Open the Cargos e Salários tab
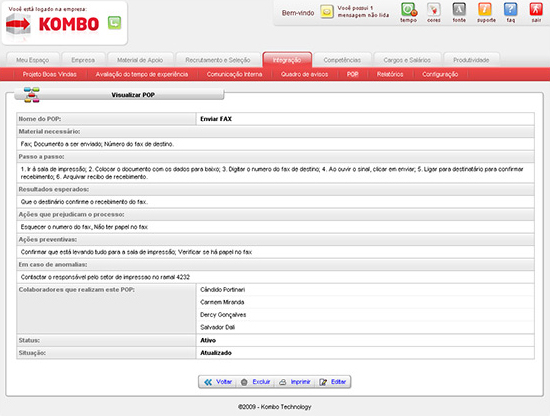550x416 pixels. [407, 60]
